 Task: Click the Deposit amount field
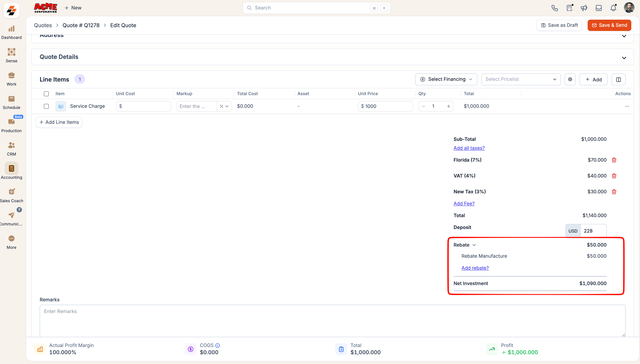[x=593, y=231]
